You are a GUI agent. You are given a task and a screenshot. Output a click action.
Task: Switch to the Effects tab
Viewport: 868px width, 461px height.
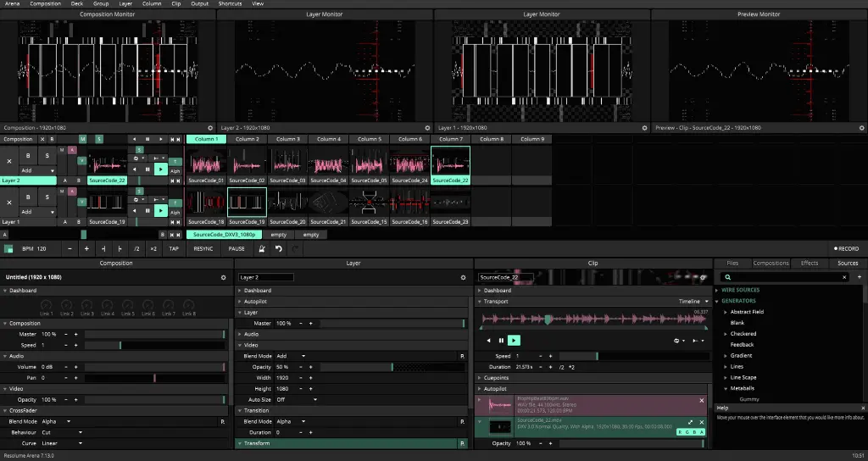click(810, 264)
